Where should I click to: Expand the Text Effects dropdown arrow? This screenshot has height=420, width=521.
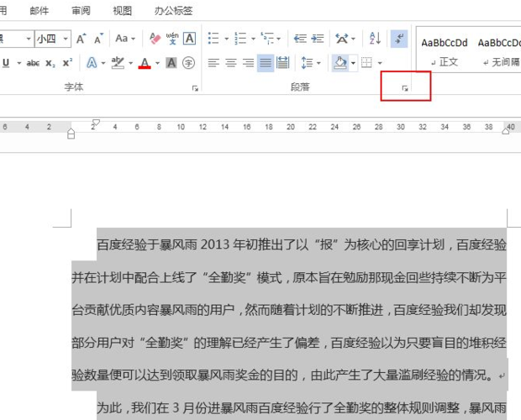tap(103, 63)
